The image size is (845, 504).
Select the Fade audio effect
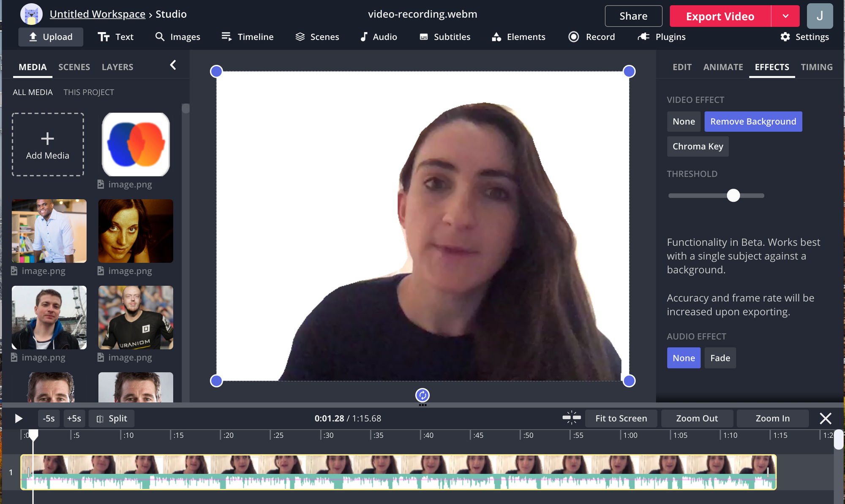[720, 358]
